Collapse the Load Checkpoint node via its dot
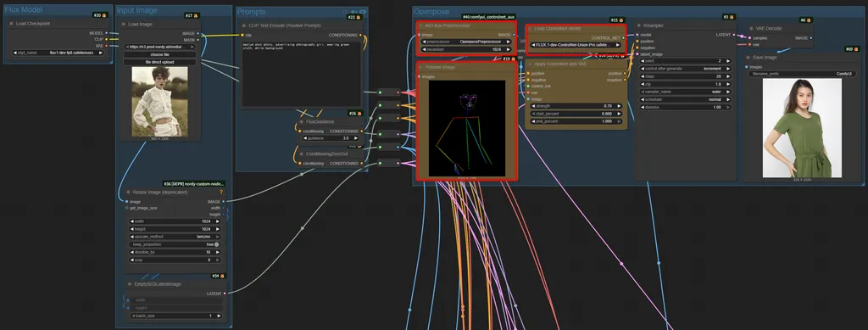Viewport: 868px width, 330px height. pos(11,24)
